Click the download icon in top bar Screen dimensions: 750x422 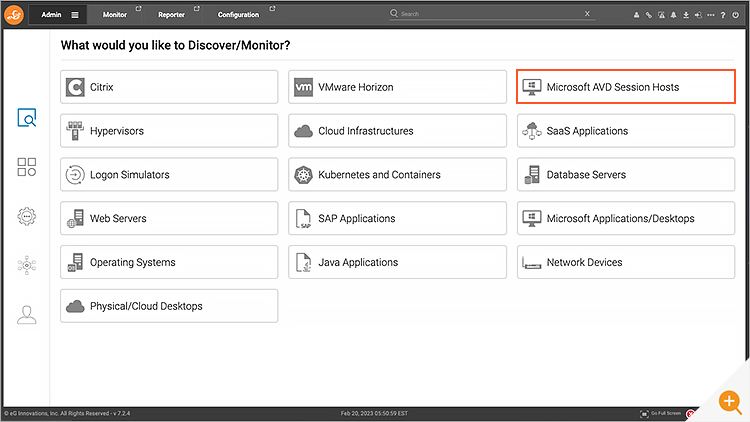pos(686,15)
